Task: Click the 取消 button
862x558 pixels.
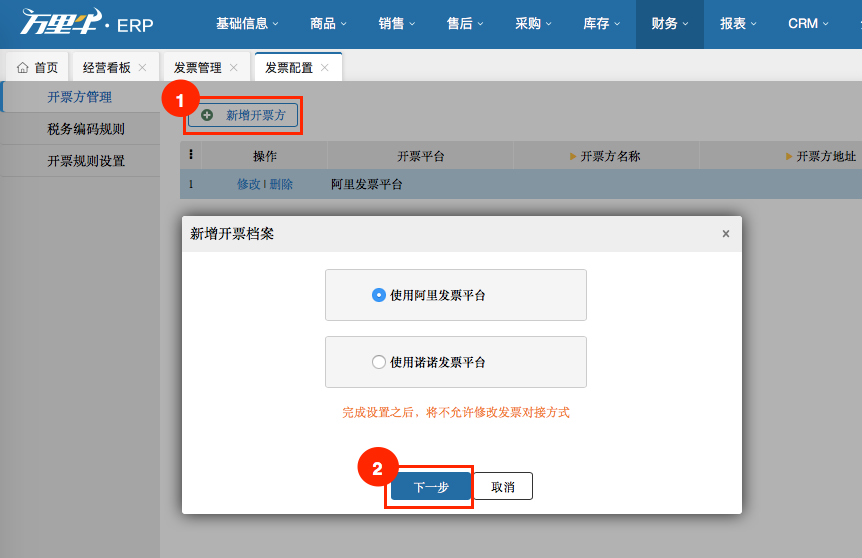Action: 502,487
